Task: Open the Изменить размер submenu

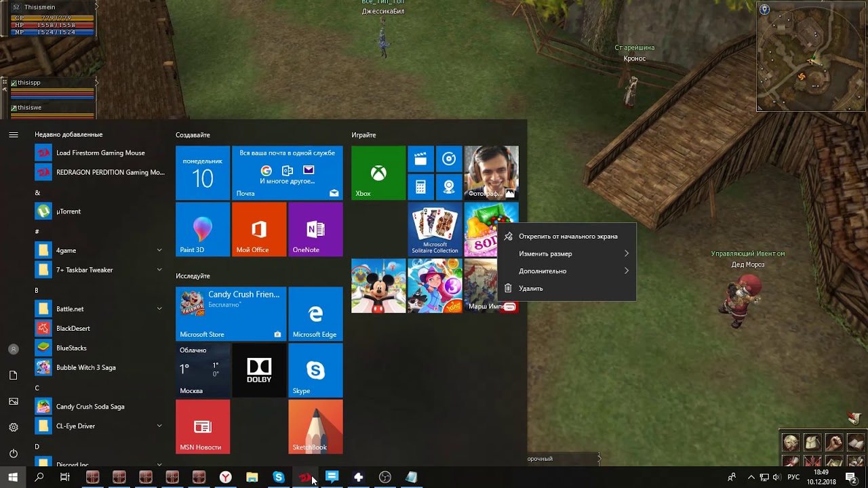Action: click(x=567, y=253)
